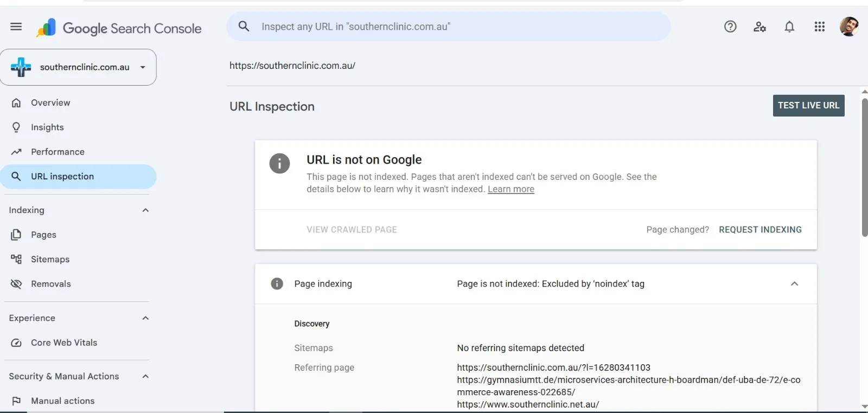Go to Overview
This screenshot has width=868, height=413.
click(78, 102)
